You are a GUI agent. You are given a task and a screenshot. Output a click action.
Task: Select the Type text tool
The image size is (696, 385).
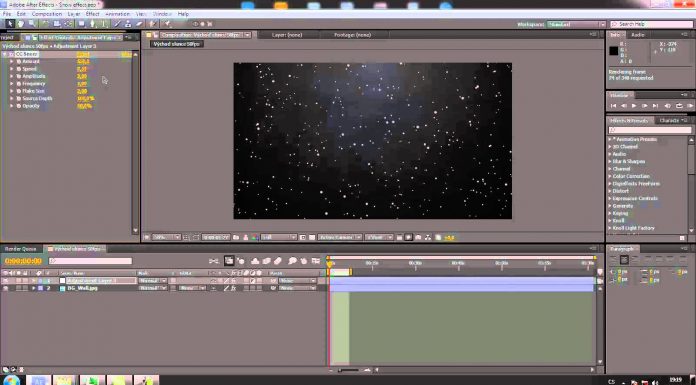coord(104,24)
